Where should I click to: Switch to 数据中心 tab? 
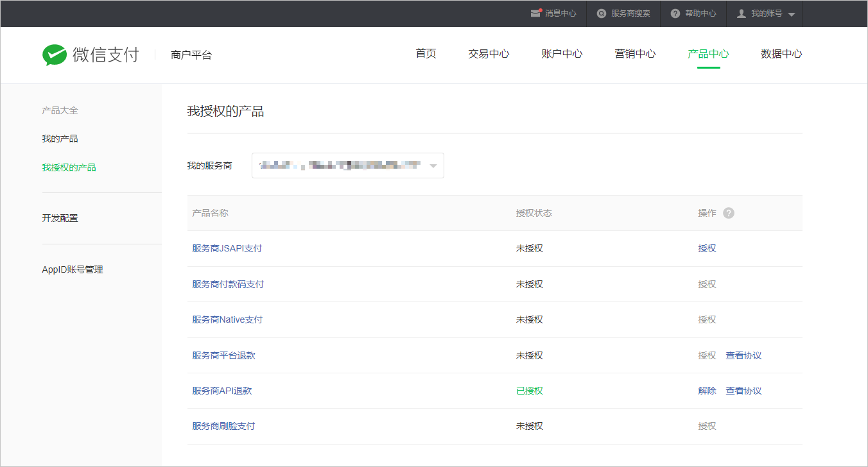pos(781,54)
